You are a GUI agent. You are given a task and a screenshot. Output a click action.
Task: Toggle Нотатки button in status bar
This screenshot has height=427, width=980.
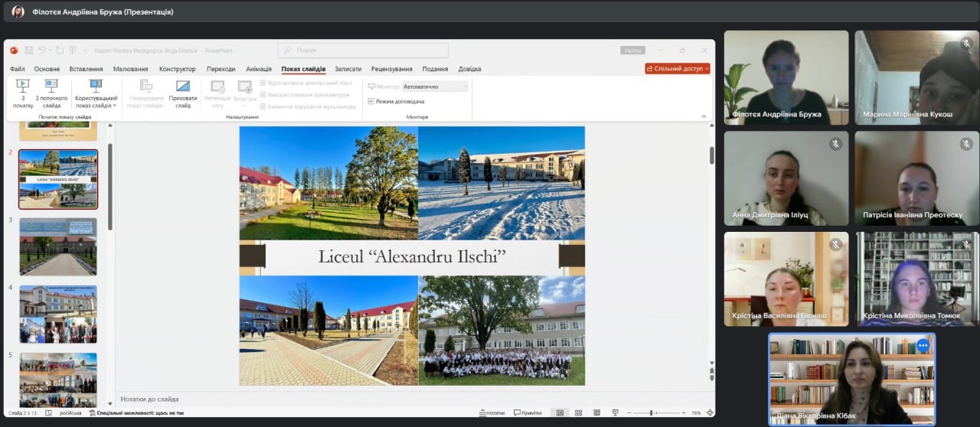[492, 413]
